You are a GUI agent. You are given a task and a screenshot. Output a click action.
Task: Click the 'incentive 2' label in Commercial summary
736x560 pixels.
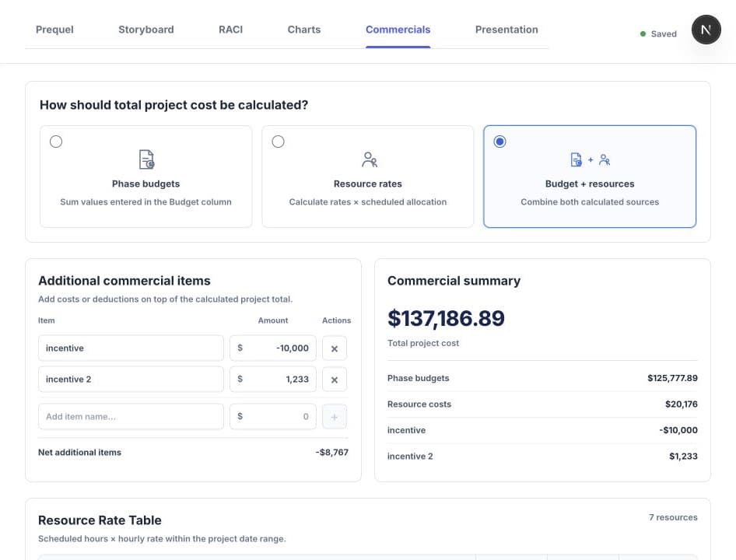pos(410,457)
